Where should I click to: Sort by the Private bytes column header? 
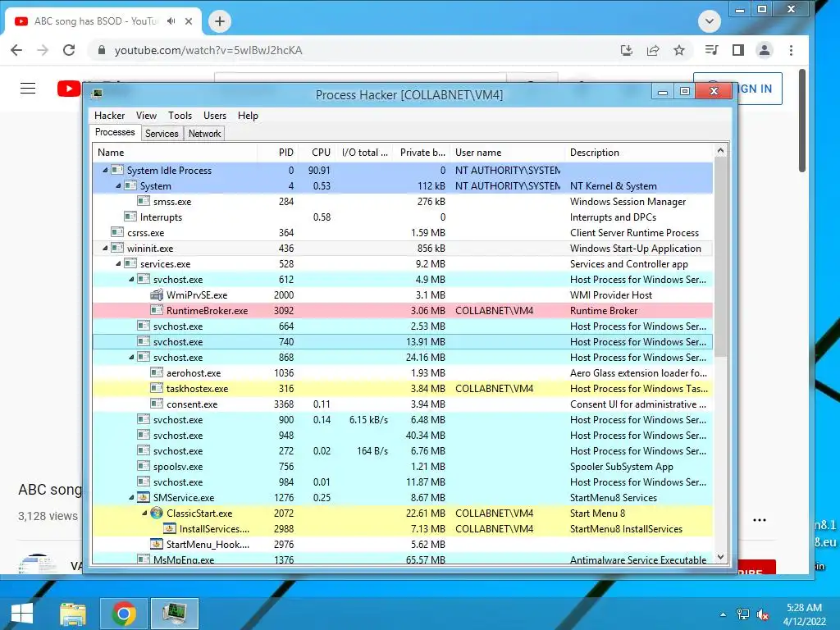(x=422, y=153)
